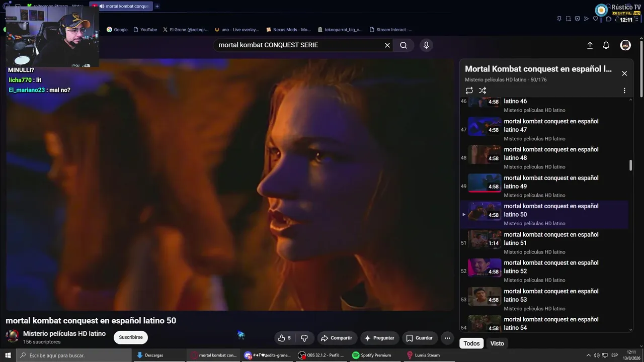The height and width of the screenshot is (362, 644).
Task: Open Spotify Premium in the taskbar
Action: pyautogui.click(x=375, y=355)
